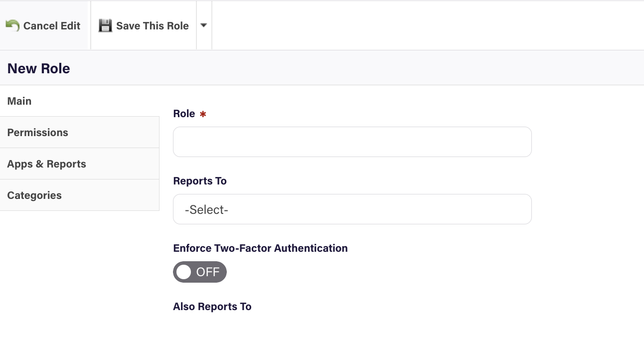Click the white knob of the two-factor switch

pyautogui.click(x=184, y=272)
